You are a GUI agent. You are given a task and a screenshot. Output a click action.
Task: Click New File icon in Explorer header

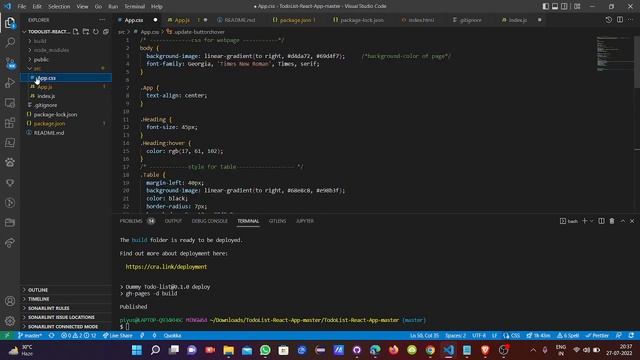point(76,31)
